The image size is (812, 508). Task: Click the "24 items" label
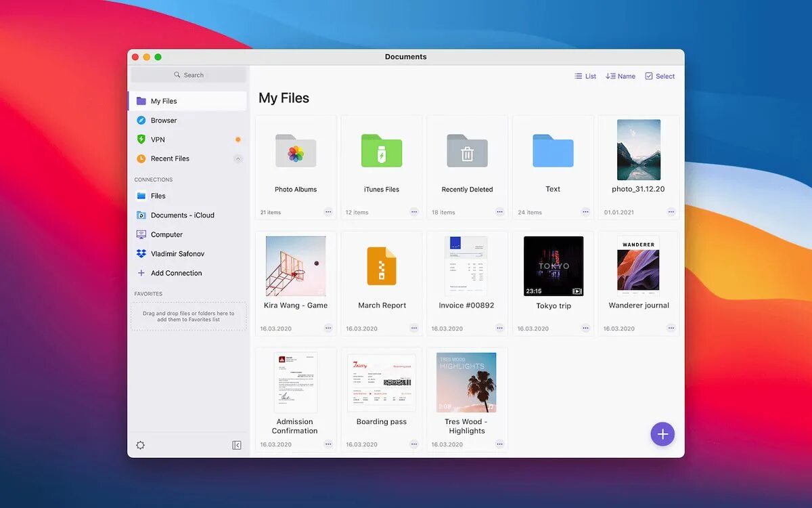tap(530, 213)
